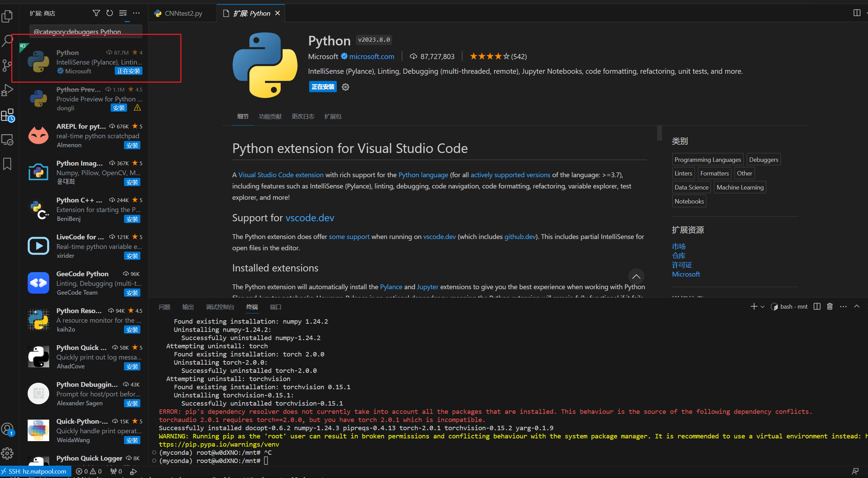868x478 pixels.
Task: Clear extension search results icon
Action: tap(123, 13)
